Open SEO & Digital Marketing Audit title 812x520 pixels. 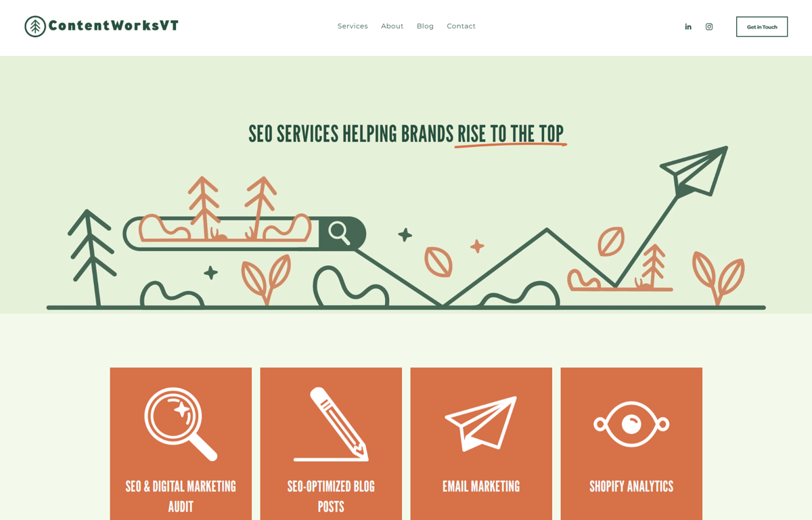(x=181, y=496)
